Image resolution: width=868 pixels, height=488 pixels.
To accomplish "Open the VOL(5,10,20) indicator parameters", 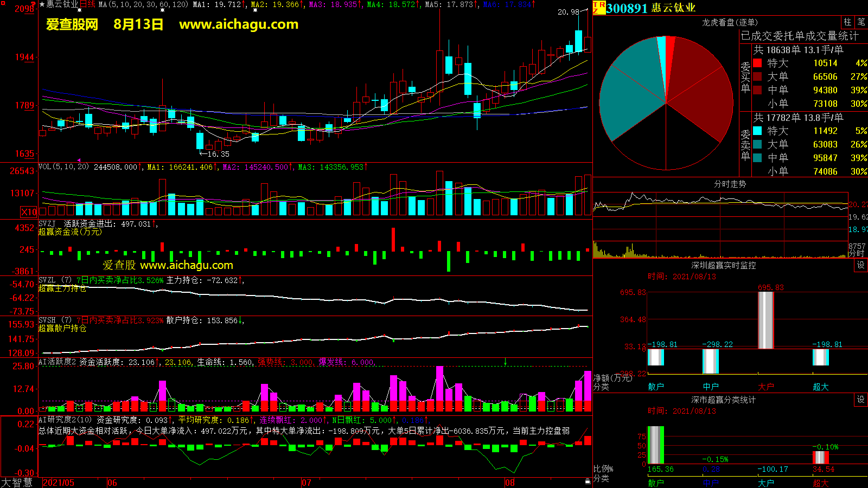I will click(63, 167).
